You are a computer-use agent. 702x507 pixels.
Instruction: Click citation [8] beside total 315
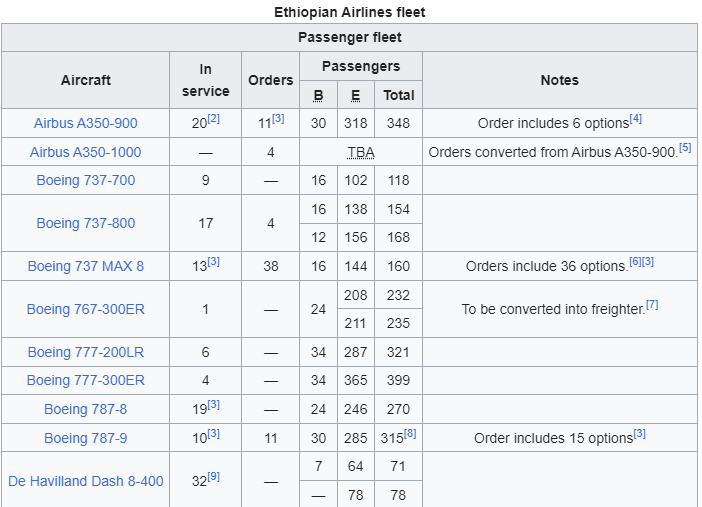click(x=410, y=434)
